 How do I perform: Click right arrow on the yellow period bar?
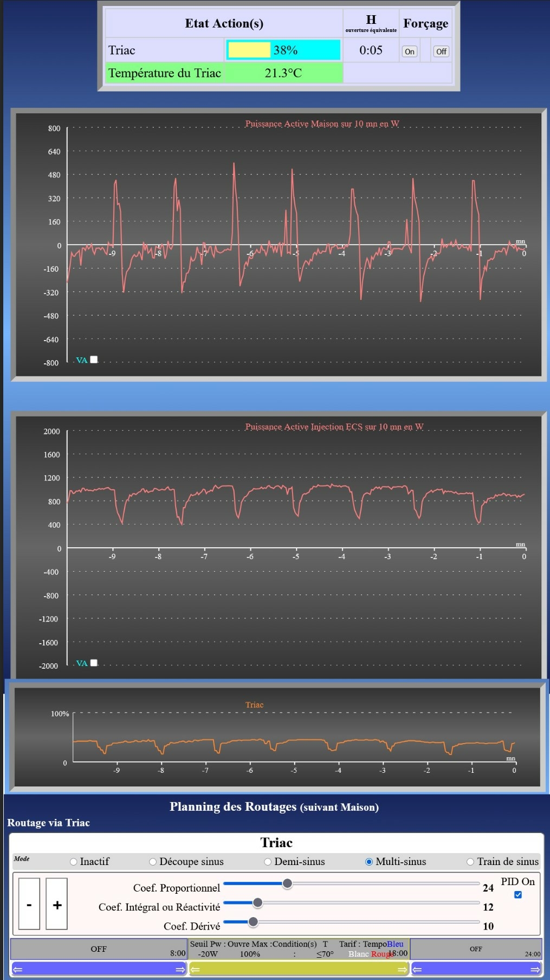coord(402,969)
